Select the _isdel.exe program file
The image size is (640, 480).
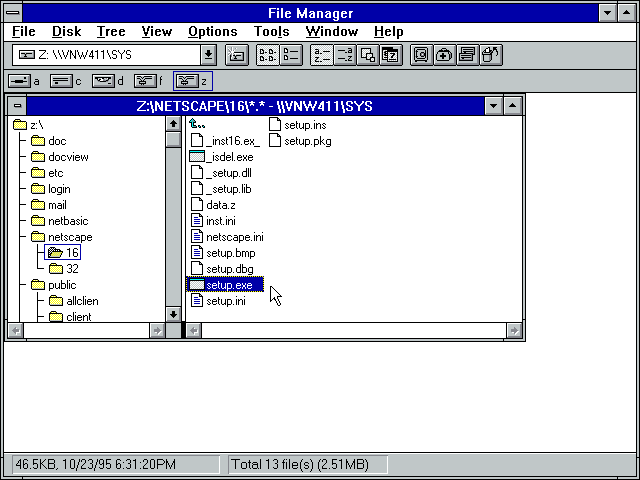[x=222, y=157]
